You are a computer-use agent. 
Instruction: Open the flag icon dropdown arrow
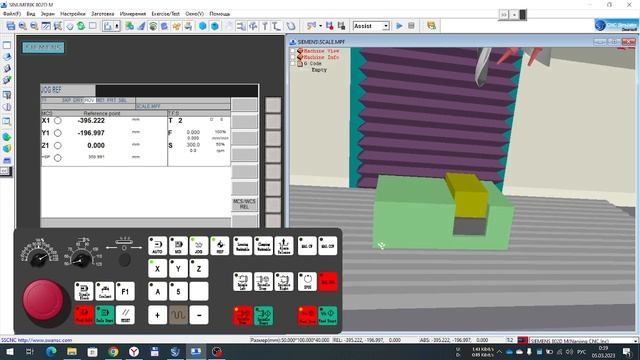pyautogui.click(x=320, y=26)
